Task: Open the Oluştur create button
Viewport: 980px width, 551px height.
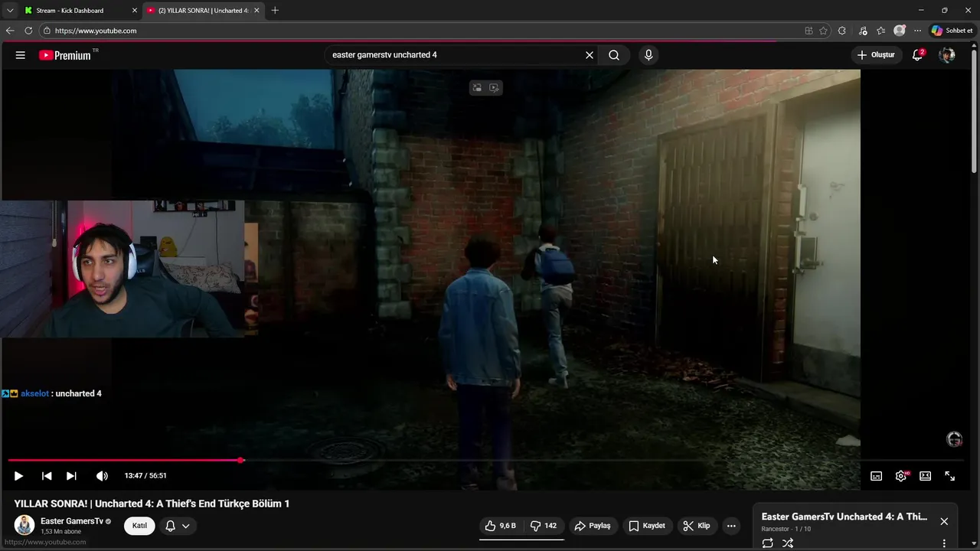Action: point(876,55)
